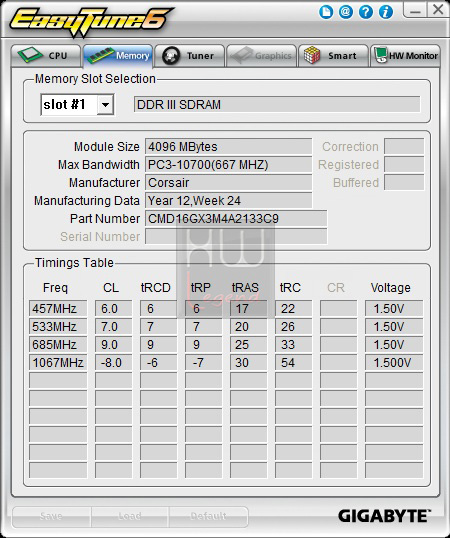Viewport: 450px width, 538px height.
Task: Select CL value 6.0
Action: click(x=114, y=308)
